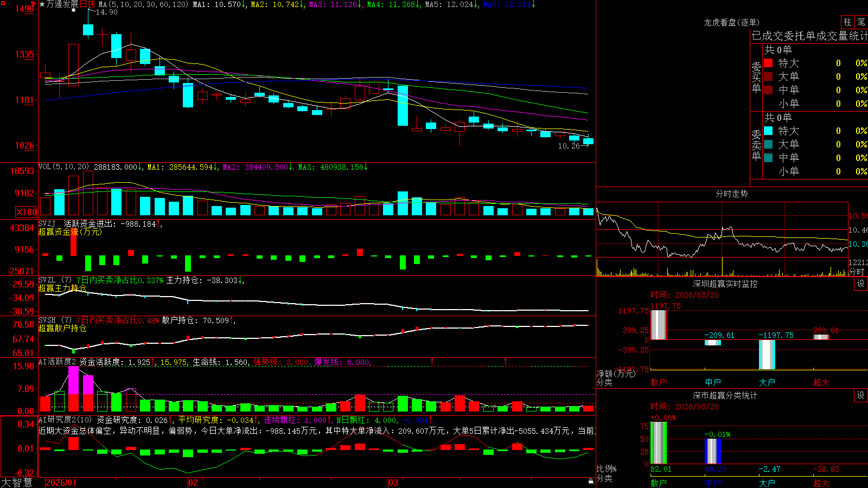Click the cyan 特大 sell-order color swatch

pyautogui.click(x=768, y=131)
